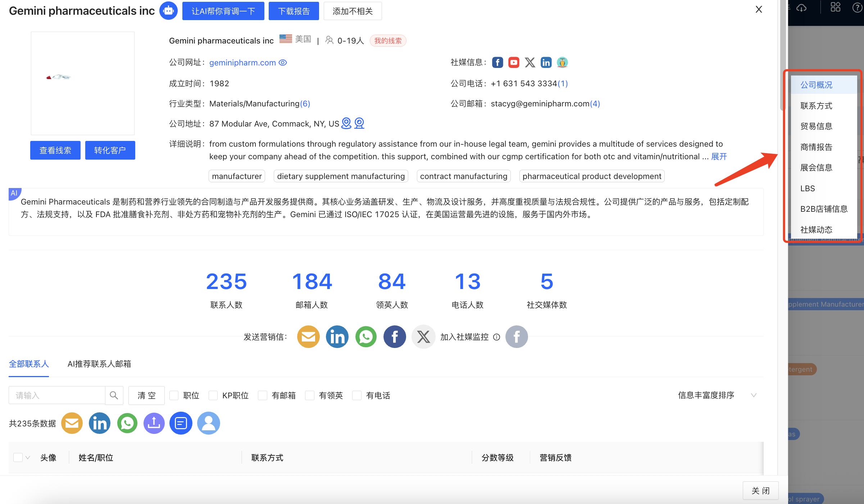Switch to AI推荐联系人邮箱 tab

[99, 364]
